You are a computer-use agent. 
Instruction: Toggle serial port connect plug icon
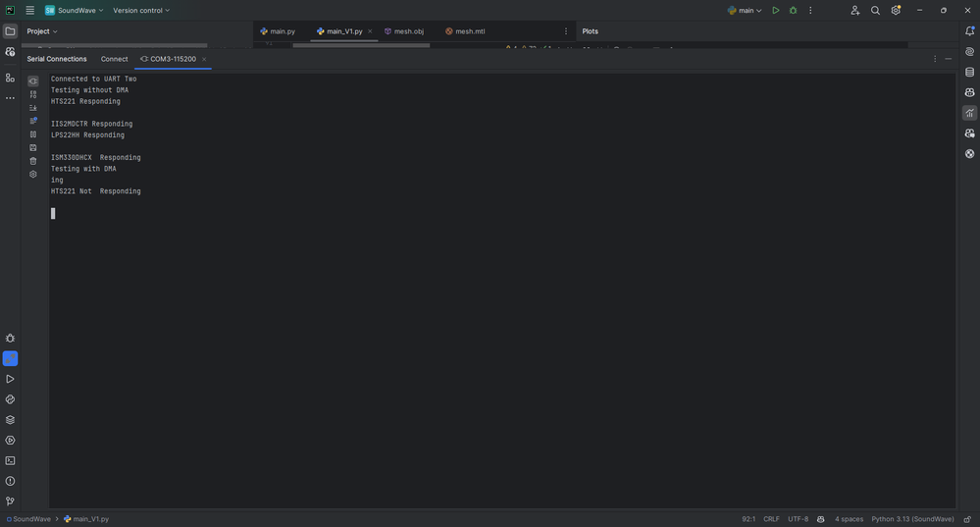click(33, 81)
